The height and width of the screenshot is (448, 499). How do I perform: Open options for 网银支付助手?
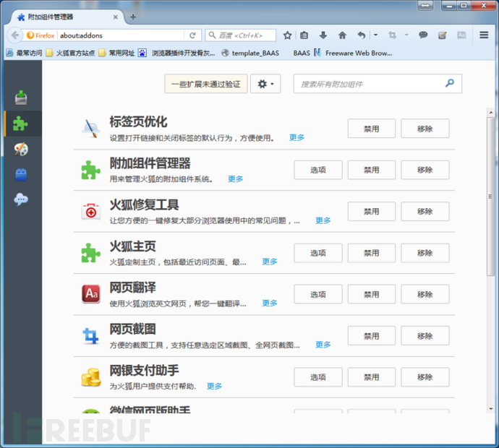[318, 377]
